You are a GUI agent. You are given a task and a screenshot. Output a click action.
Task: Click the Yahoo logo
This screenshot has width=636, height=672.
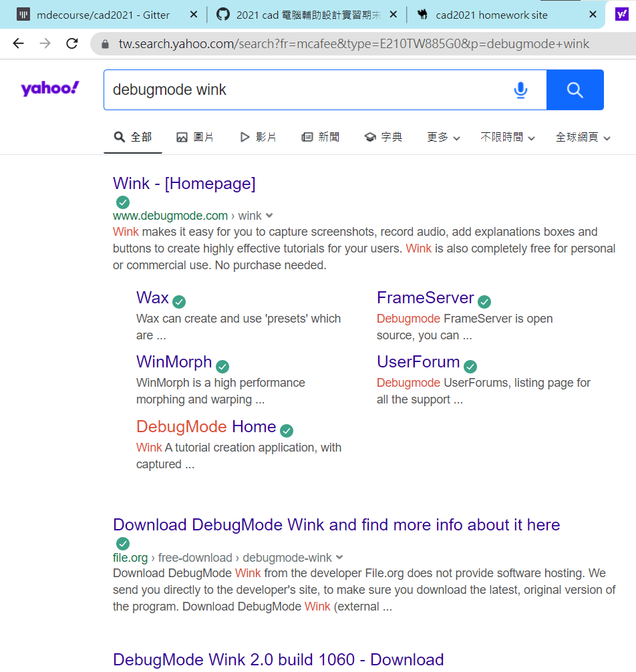click(50, 88)
